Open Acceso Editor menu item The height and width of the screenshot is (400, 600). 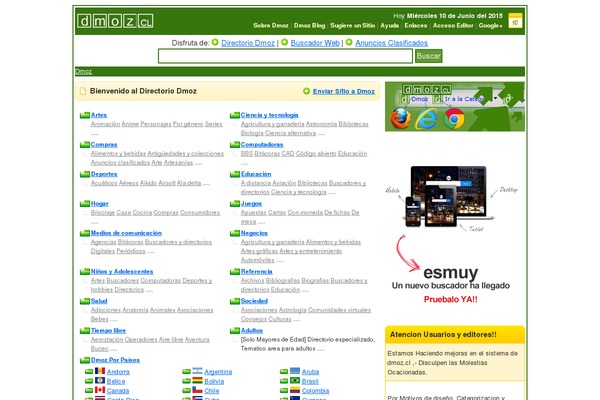tap(453, 25)
